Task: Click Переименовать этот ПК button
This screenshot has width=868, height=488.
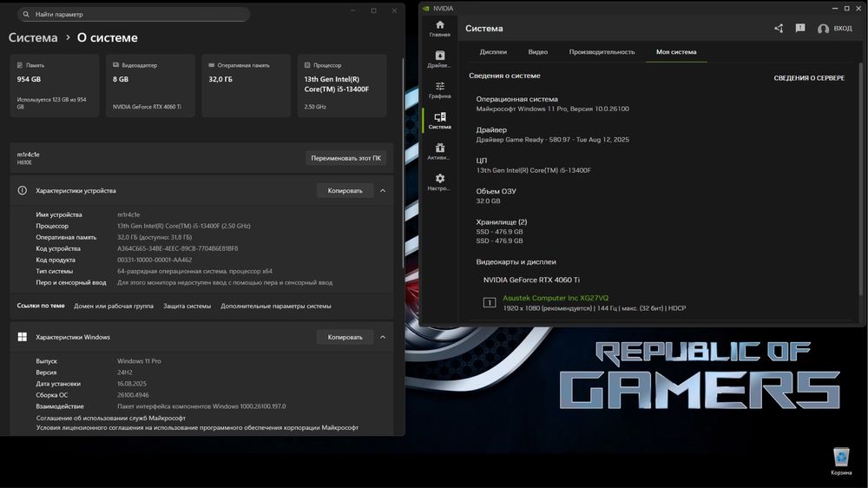Action: 346,158
